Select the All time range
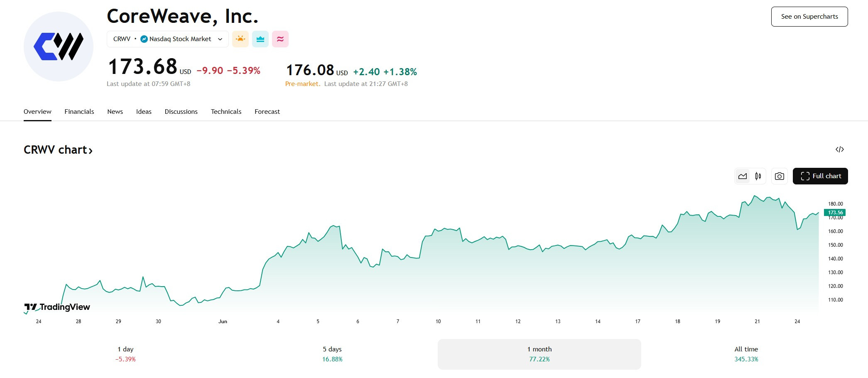 point(746,354)
